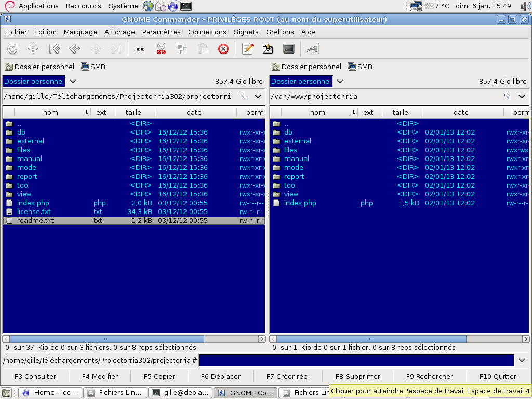Image resolution: width=532 pixels, height=399 pixels.
Task: Click the refresh icon in the toolbar
Action: 12,49
